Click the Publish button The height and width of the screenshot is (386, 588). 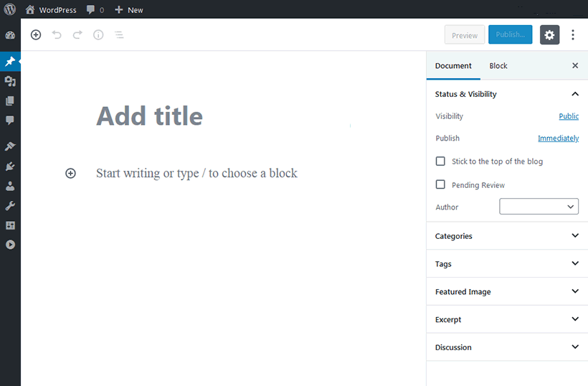tap(511, 34)
